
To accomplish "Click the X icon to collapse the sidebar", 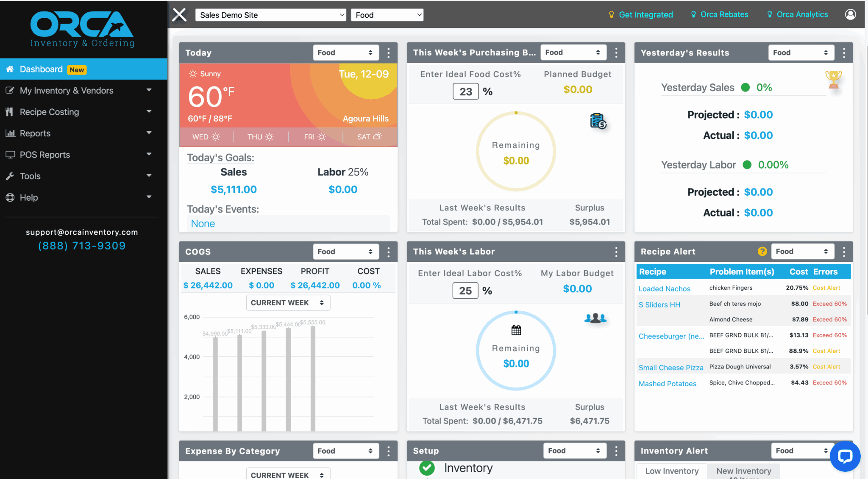I will (179, 15).
